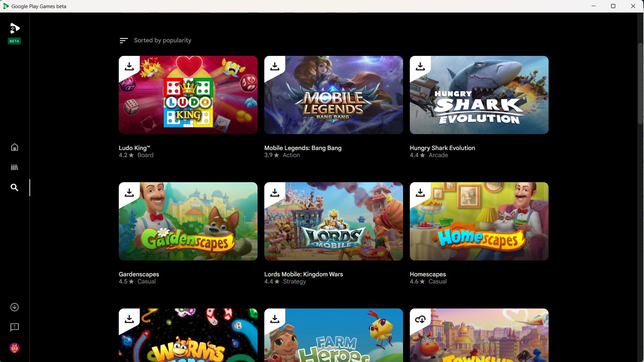Click the Mobile Legends cover thumbnail
644x362 pixels.
coord(333,95)
